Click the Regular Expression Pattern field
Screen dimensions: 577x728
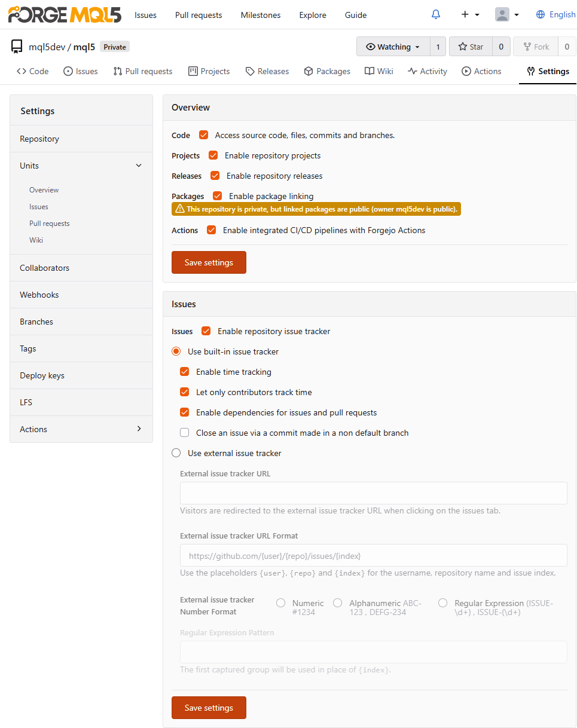coord(374,652)
